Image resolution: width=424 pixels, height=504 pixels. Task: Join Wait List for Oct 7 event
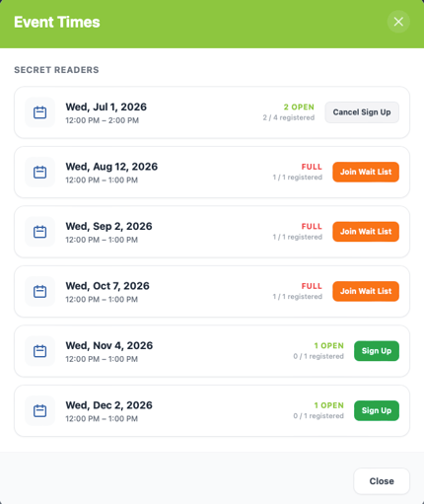(x=366, y=291)
